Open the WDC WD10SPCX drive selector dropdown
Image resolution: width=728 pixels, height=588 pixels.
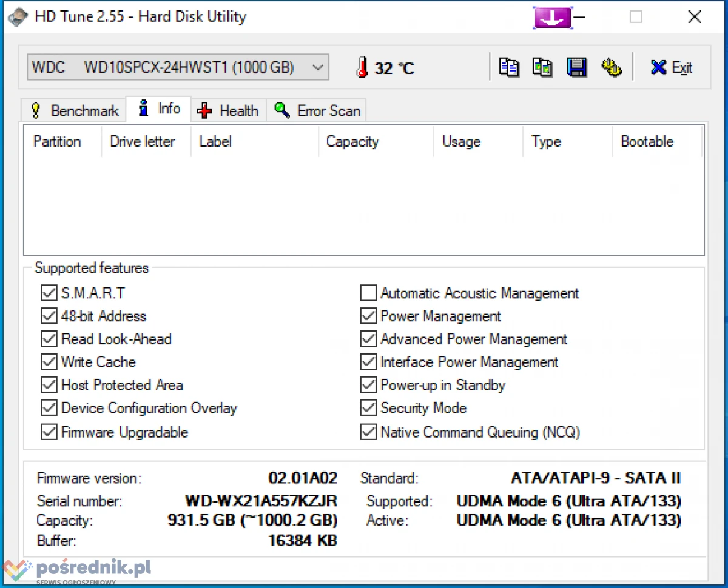pos(178,67)
